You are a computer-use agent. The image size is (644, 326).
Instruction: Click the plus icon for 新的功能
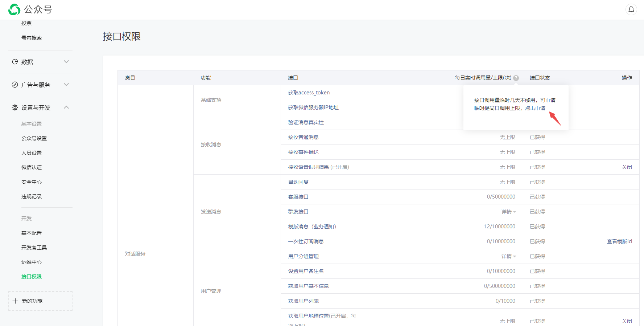tap(15, 301)
